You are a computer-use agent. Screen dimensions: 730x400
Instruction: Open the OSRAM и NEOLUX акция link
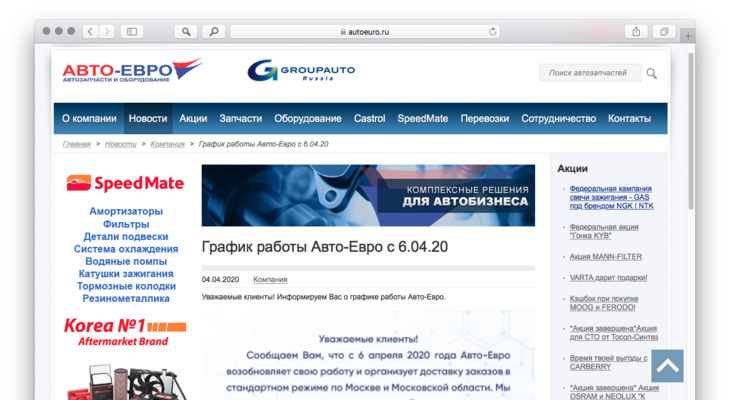point(614,392)
